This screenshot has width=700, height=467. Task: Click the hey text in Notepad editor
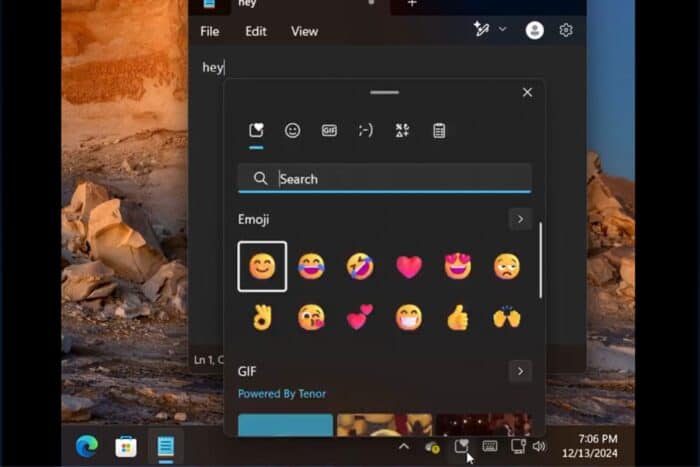212,67
